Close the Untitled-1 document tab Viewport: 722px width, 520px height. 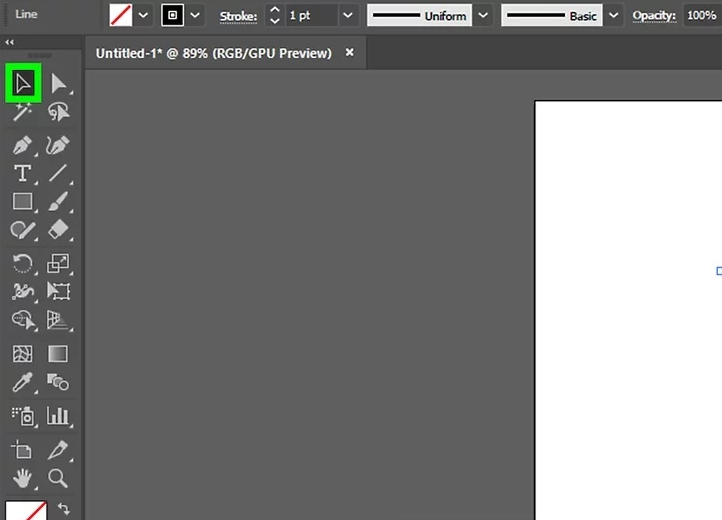[x=349, y=53]
